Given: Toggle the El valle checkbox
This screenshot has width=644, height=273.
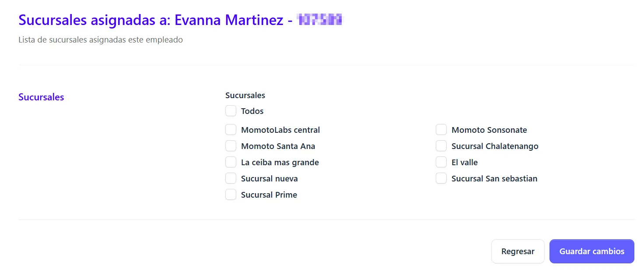Looking at the screenshot, I should click(441, 162).
